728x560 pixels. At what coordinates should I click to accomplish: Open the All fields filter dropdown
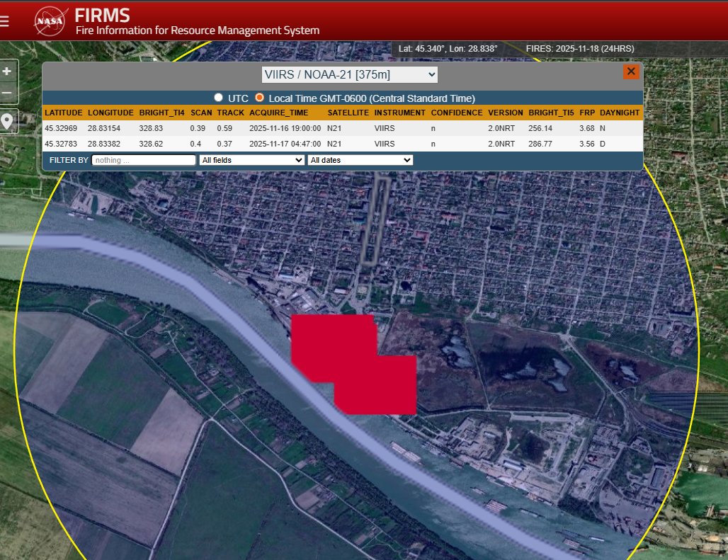[253, 160]
